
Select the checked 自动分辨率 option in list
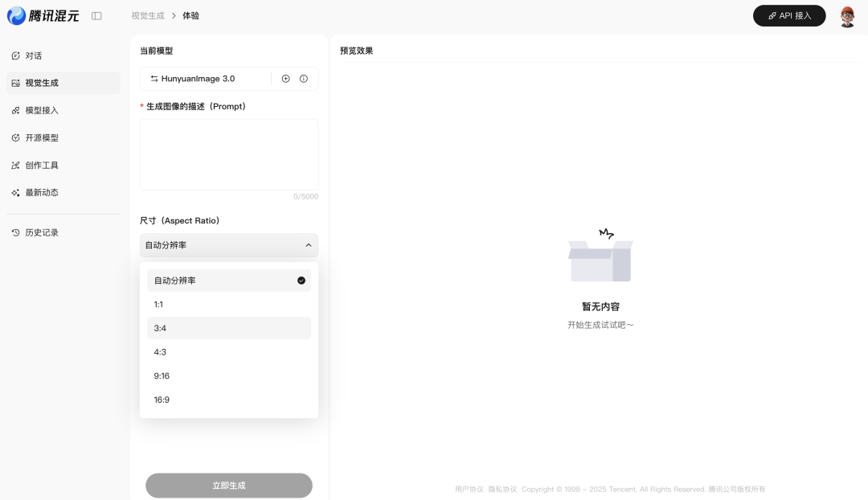tap(228, 281)
